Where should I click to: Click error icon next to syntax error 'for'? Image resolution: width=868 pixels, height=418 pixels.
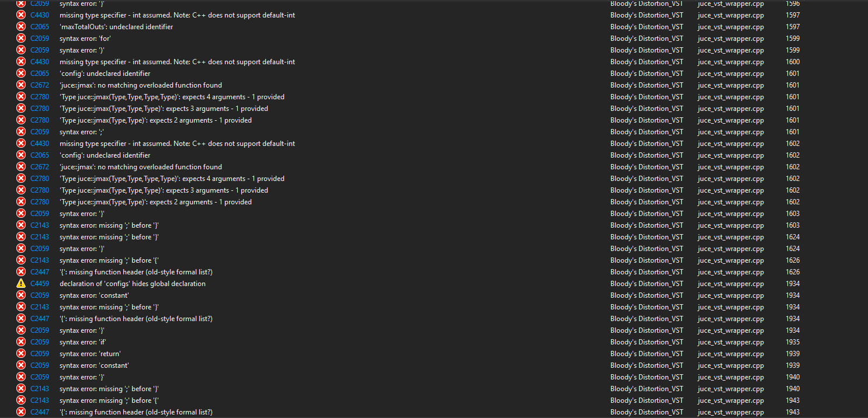point(21,38)
